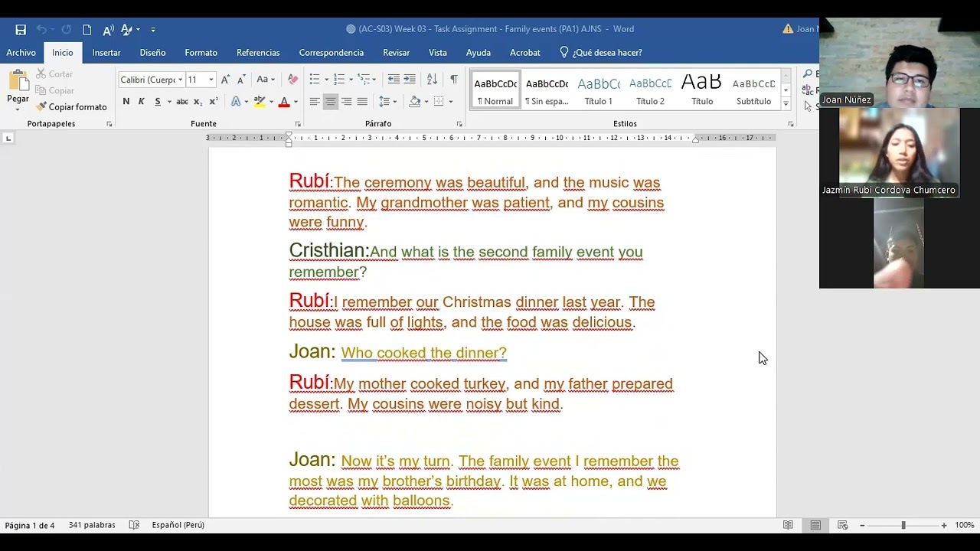Open the Aa change case dropdown

pos(266,80)
